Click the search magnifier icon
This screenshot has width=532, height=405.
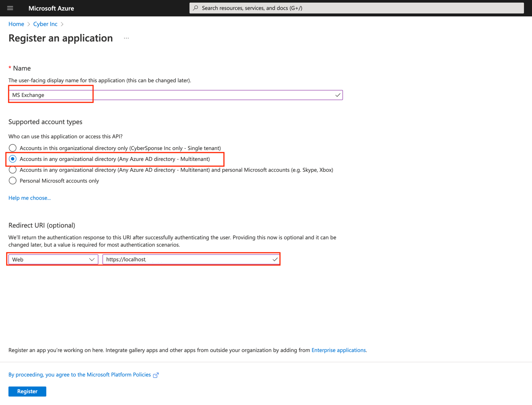(196, 8)
